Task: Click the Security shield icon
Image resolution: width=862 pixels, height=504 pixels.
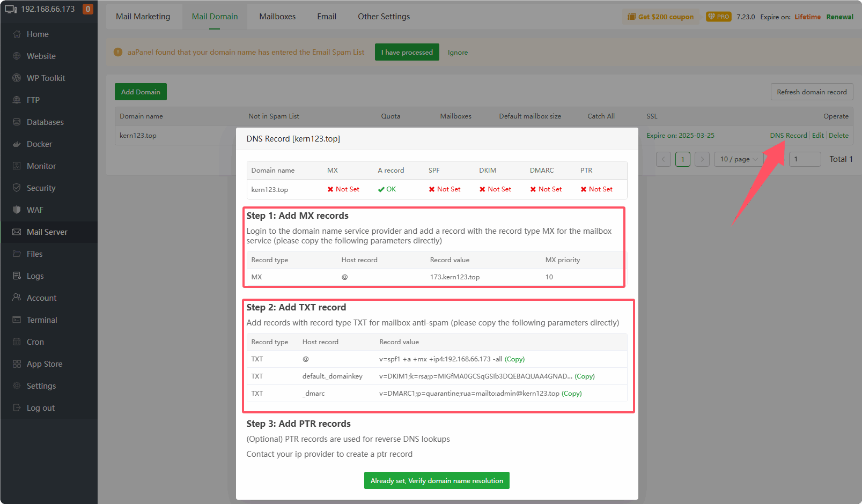Action: [x=17, y=188]
